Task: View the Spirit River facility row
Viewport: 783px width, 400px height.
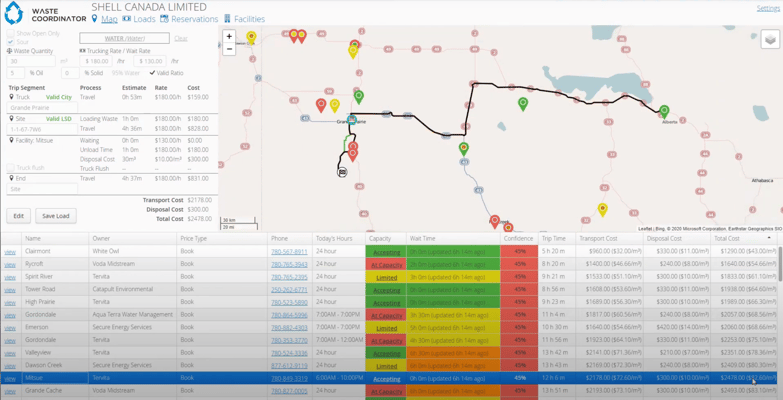Action: click(x=10, y=277)
